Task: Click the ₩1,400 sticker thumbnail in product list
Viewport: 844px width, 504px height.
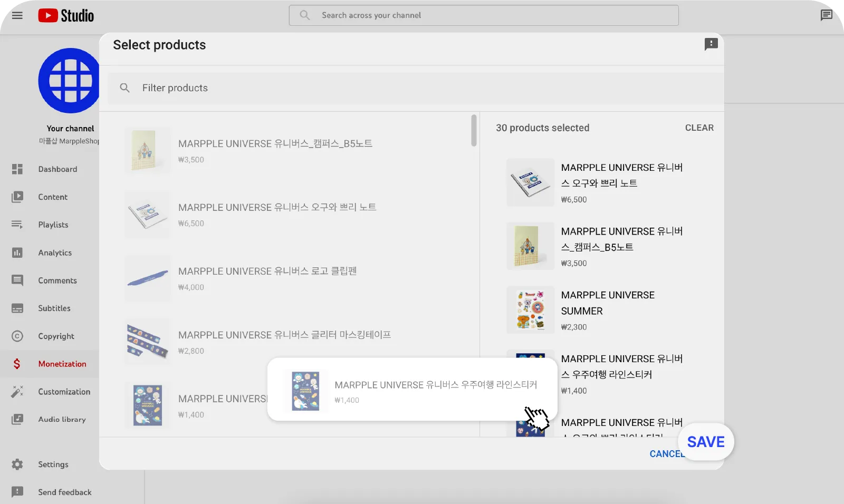Action: 148,405
